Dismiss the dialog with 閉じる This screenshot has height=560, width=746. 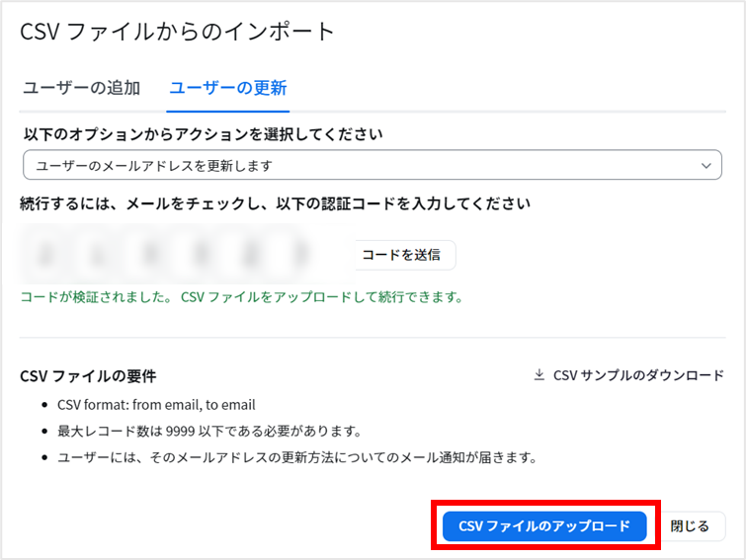click(x=690, y=525)
